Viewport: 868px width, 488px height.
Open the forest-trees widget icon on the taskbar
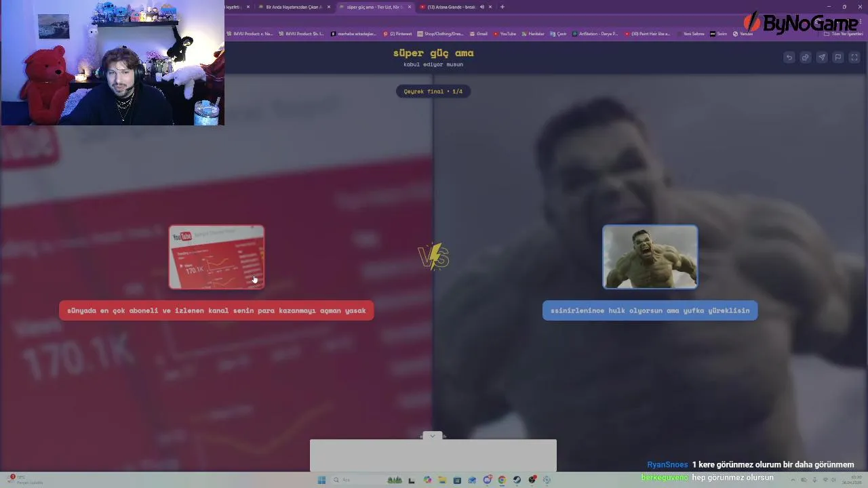pyautogui.click(x=395, y=480)
